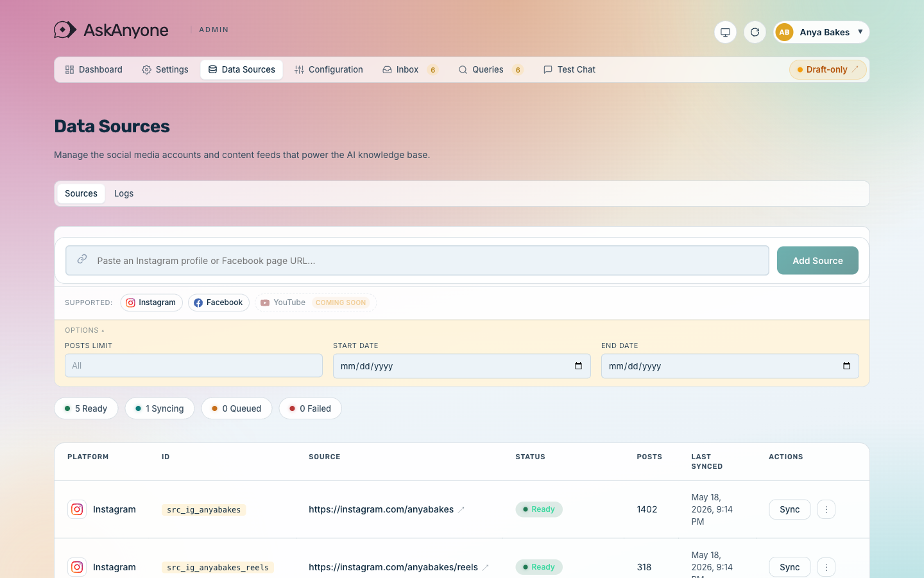This screenshot has height=578, width=924.
Task: Filter by 0 Failed status
Action: pyautogui.click(x=311, y=408)
